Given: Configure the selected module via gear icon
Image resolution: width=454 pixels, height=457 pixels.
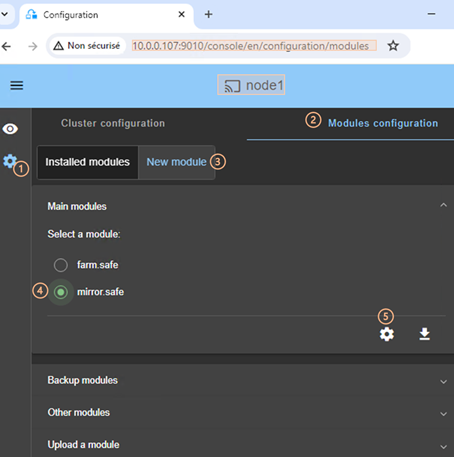Looking at the screenshot, I should point(387,334).
